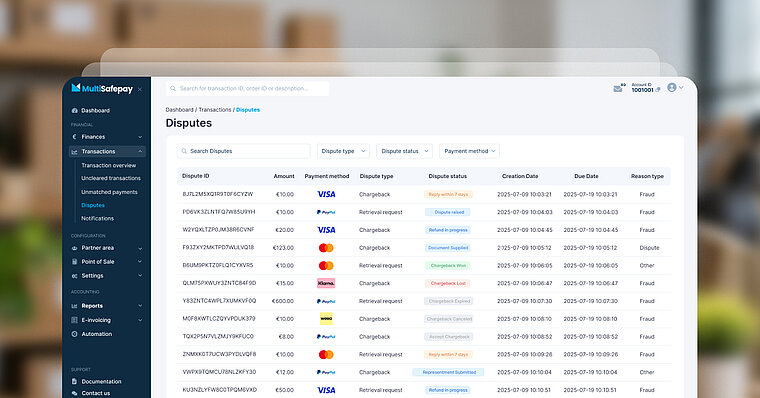Open the Dispute status dropdown
Screen dimensions: 760x398
tap(404, 151)
